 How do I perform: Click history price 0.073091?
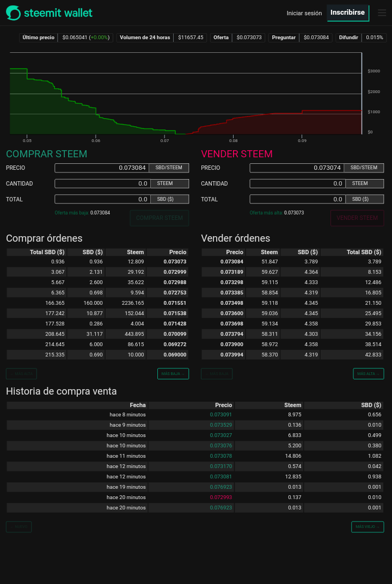220,415
